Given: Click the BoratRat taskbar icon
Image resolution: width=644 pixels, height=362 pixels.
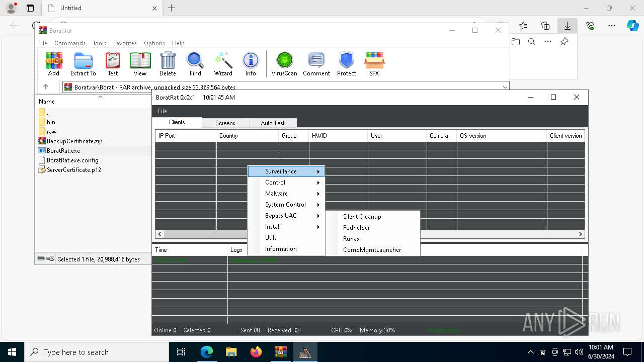Looking at the screenshot, I should click(x=305, y=352).
